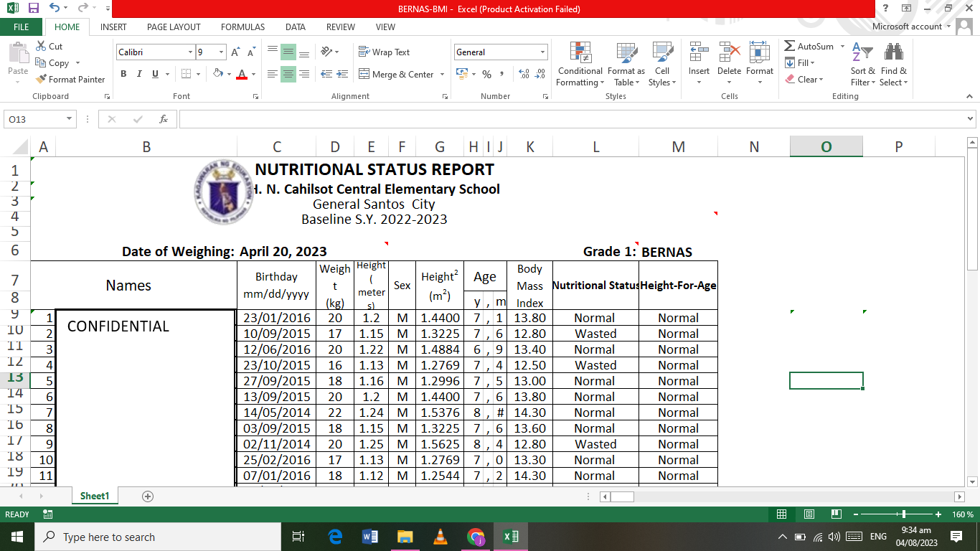
Task: Decrease the font size with the smaller A
Action: (251, 52)
